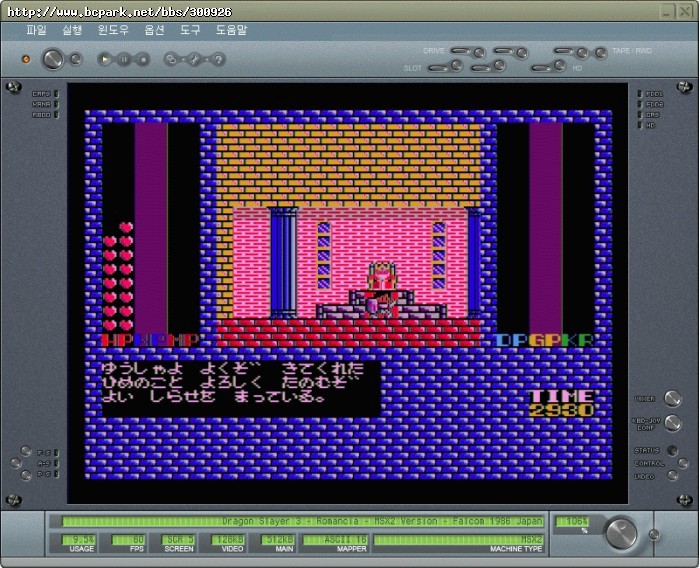Toggle the F-S switch knob
Viewport: 700px width, 568px height.
26,450
